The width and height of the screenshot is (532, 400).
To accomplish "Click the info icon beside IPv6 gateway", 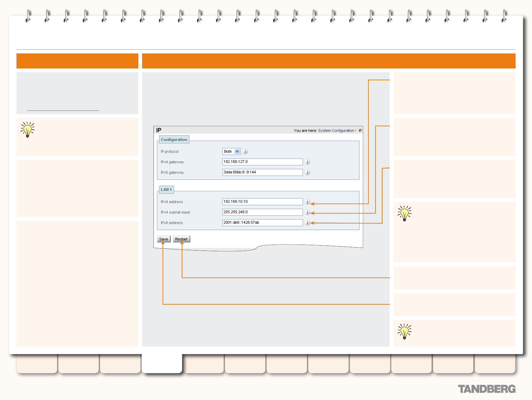I will [x=307, y=172].
